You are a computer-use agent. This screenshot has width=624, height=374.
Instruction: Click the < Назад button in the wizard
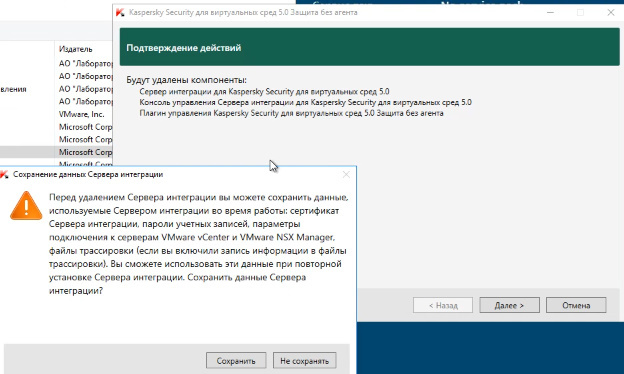coord(443,305)
